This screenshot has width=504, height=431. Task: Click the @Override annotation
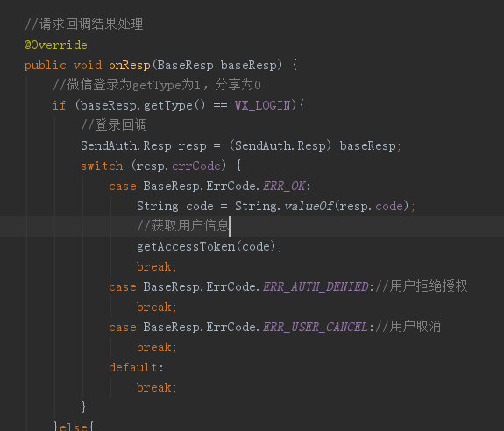point(55,45)
